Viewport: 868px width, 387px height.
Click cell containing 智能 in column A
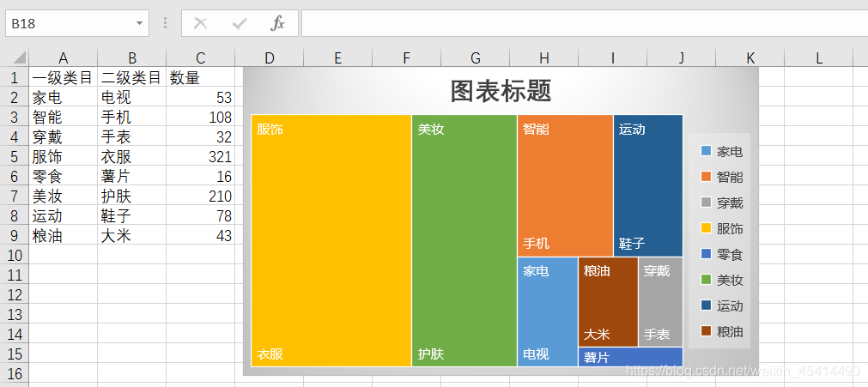[64, 118]
